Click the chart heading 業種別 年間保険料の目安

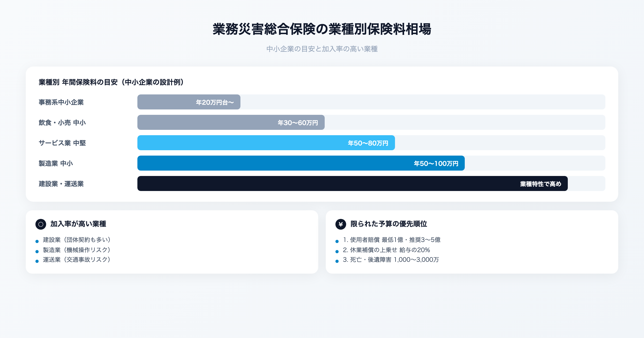(x=111, y=82)
